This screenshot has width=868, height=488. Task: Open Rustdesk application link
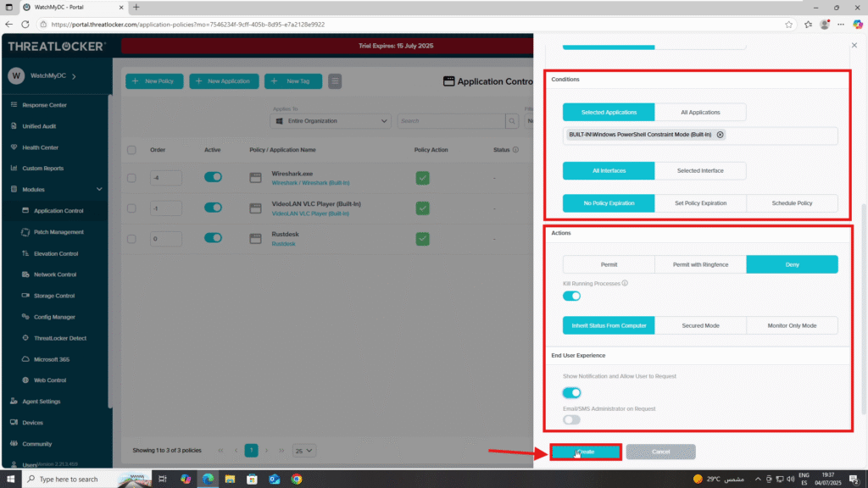tap(283, 244)
